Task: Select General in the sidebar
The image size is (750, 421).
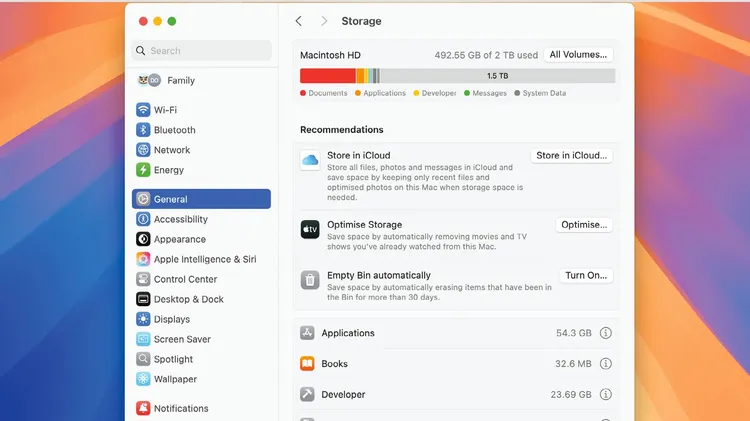Action: [x=201, y=199]
